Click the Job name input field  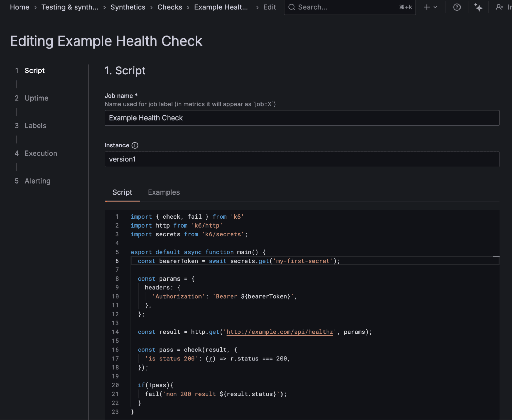click(x=302, y=118)
